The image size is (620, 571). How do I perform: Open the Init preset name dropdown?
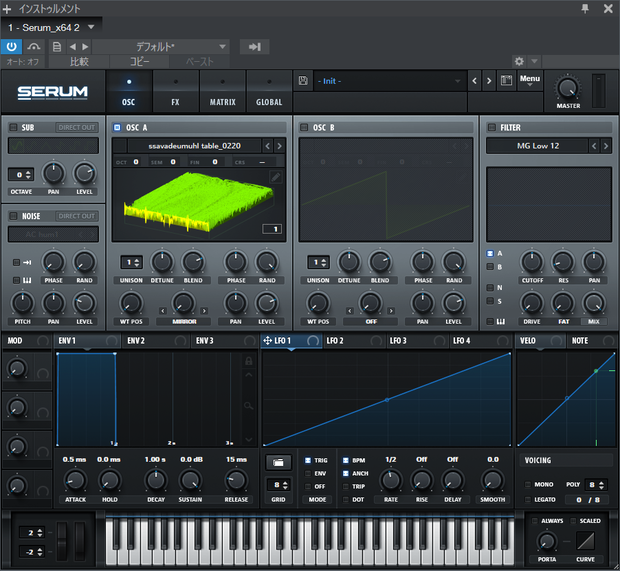(390, 81)
